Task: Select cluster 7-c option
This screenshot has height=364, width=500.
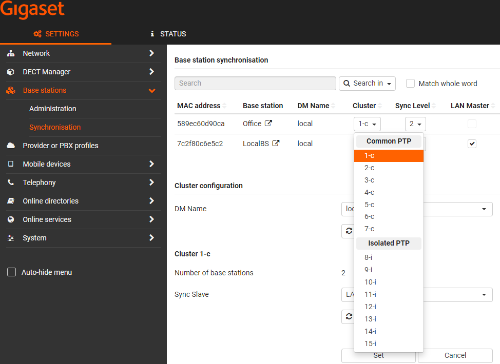Action: [389, 229]
